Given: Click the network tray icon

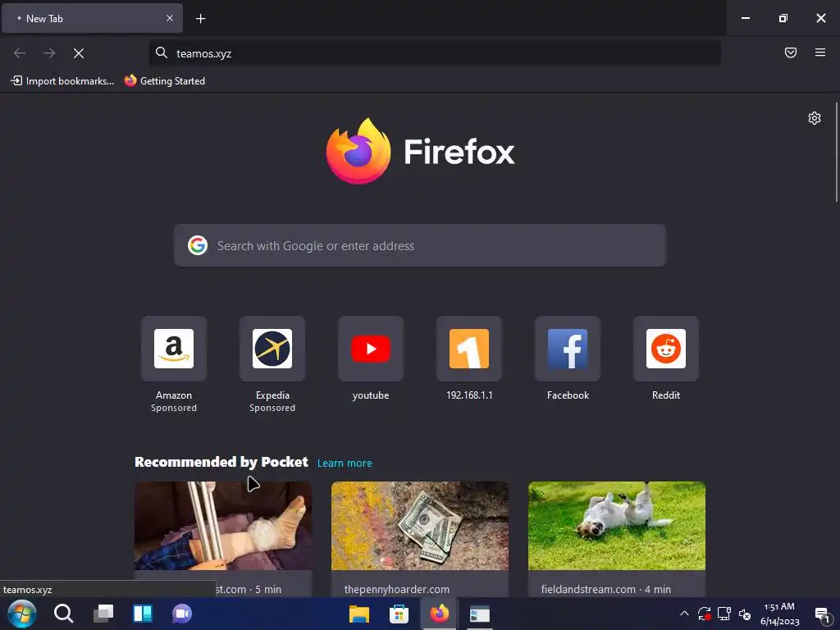Looking at the screenshot, I should [x=724, y=614].
